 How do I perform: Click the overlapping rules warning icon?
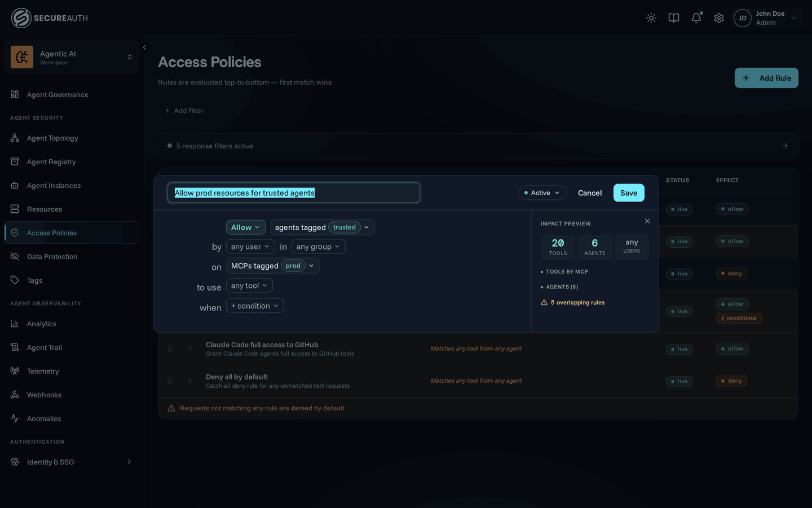click(544, 303)
